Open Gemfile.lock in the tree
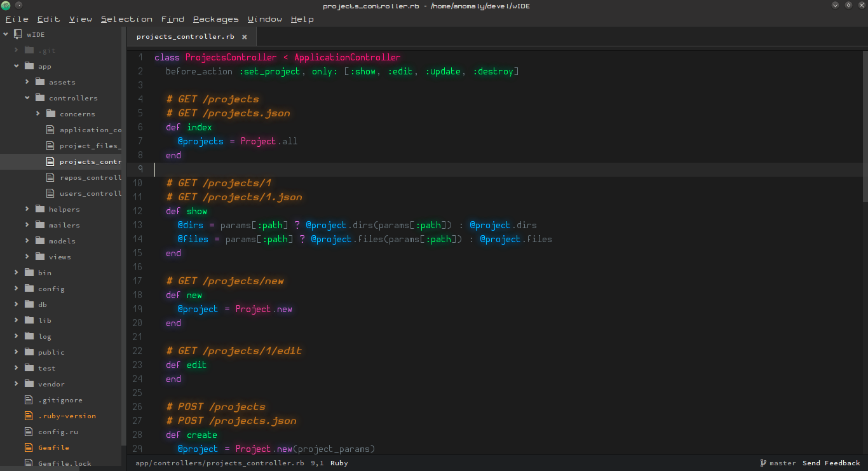Screen dimensions: 868x471 coord(64,463)
